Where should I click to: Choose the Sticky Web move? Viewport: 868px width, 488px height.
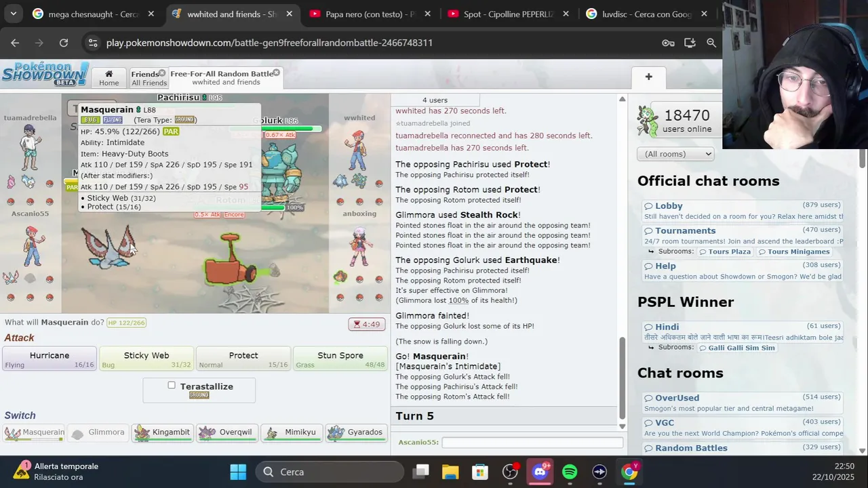146,359
